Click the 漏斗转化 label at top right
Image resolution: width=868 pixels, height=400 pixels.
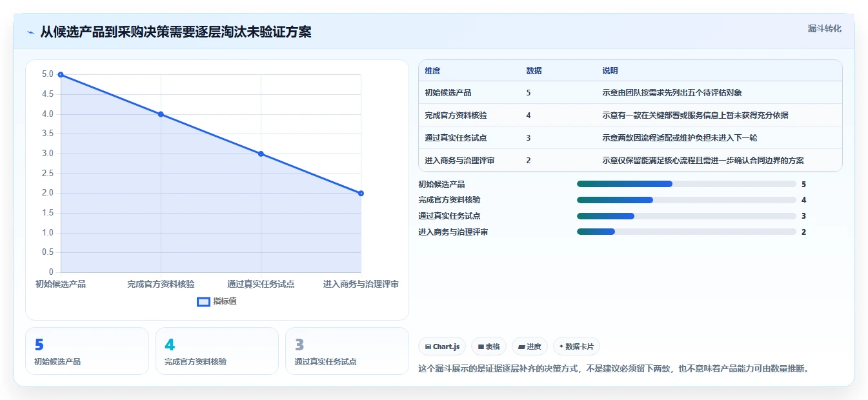(x=825, y=28)
